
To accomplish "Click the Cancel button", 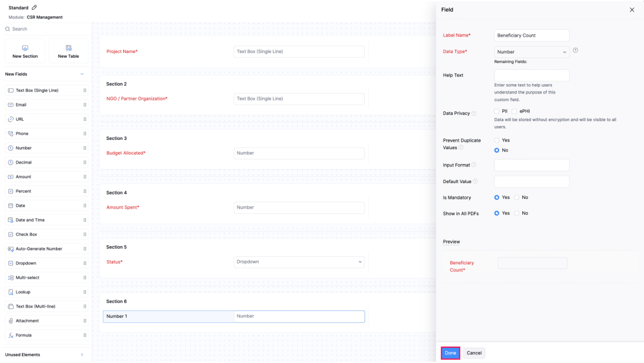I will click(473, 353).
